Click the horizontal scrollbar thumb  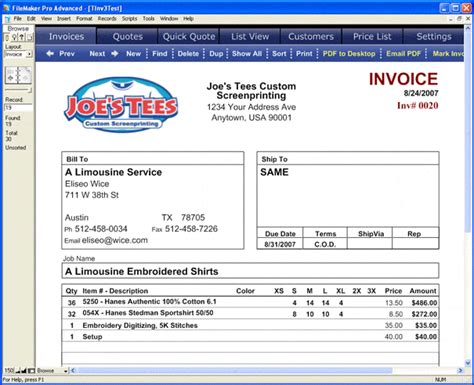tap(235, 370)
